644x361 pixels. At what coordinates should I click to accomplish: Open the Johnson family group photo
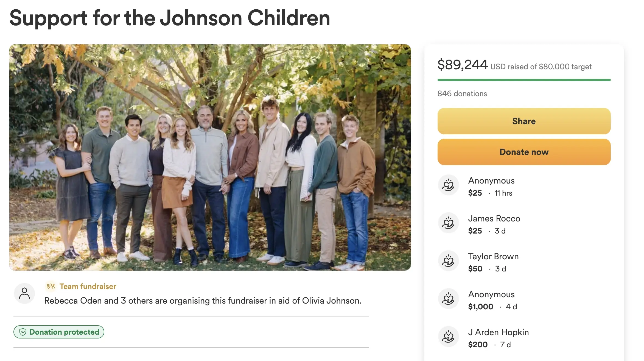[210, 157]
